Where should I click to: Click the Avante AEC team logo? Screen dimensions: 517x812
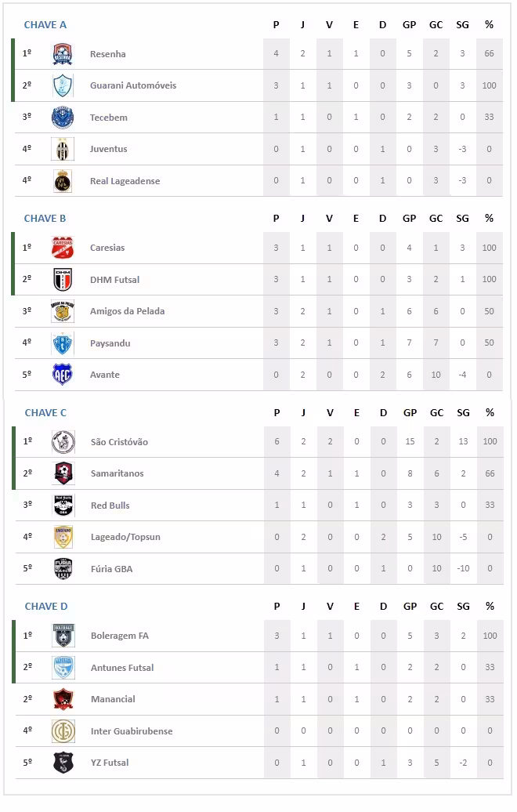coord(63,375)
